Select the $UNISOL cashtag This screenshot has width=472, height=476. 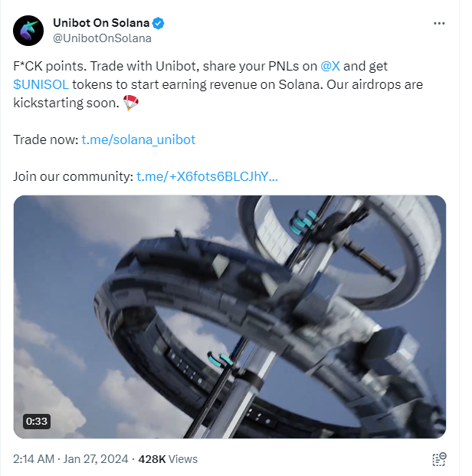tap(41, 84)
